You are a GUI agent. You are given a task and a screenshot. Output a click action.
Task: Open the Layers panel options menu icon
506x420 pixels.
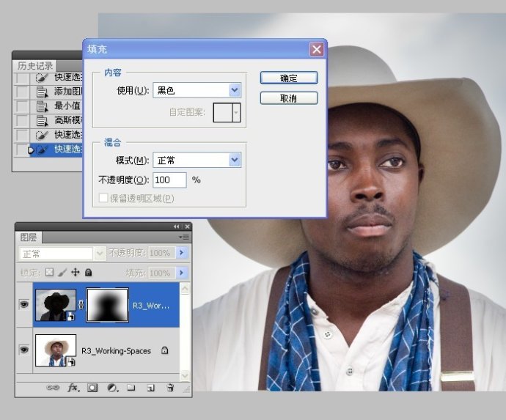[x=185, y=237]
